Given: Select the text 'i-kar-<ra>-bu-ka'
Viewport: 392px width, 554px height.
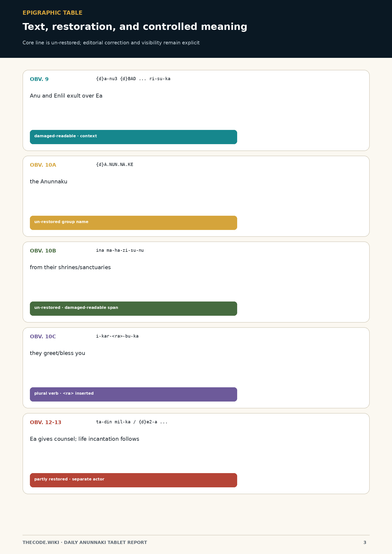Looking at the screenshot, I should pos(117,336).
